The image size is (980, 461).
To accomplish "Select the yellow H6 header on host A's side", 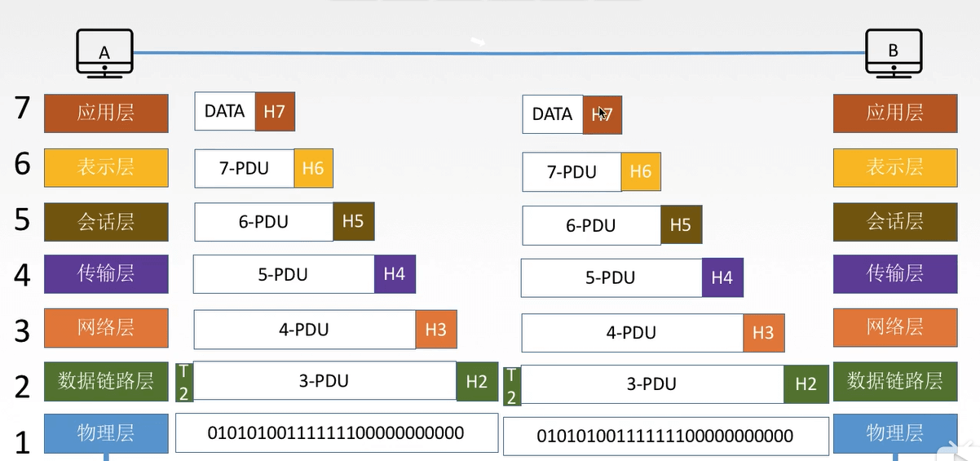I will tap(313, 168).
